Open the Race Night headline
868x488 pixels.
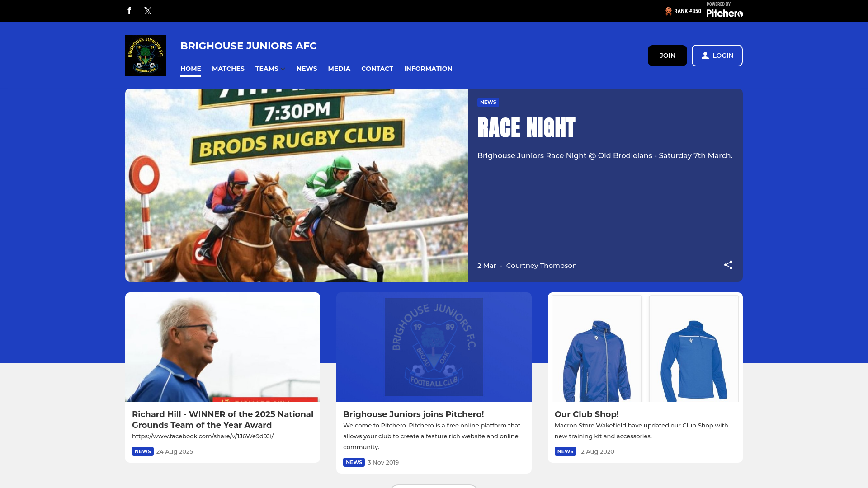526,128
